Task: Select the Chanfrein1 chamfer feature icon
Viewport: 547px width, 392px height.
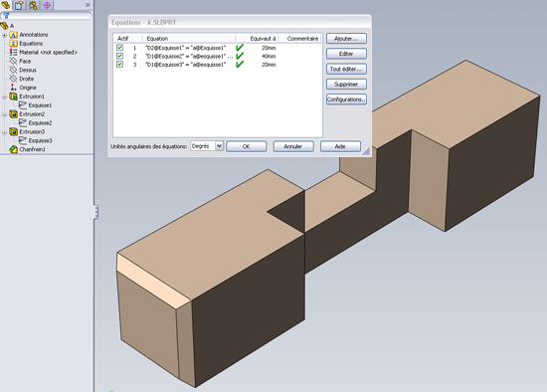Action: (13, 149)
